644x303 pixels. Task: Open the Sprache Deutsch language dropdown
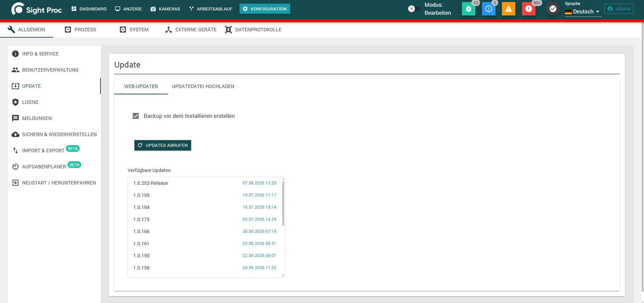point(583,11)
